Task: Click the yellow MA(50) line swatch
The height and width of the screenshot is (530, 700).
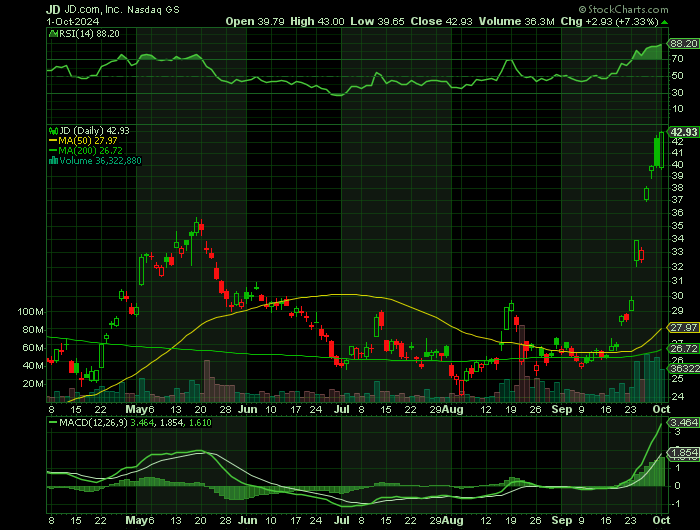Action: [x=53, y=141]
